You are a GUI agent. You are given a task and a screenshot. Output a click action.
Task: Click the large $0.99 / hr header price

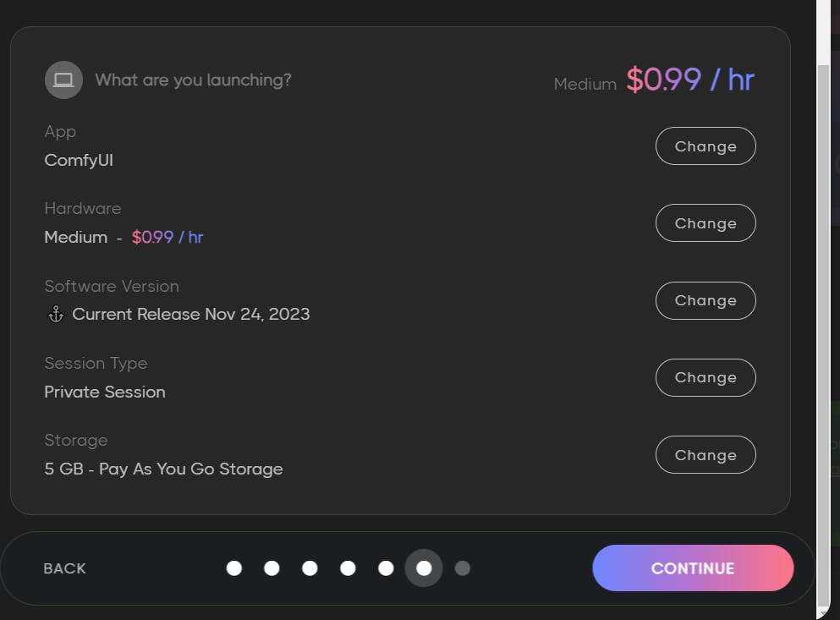tap(689, 80)
